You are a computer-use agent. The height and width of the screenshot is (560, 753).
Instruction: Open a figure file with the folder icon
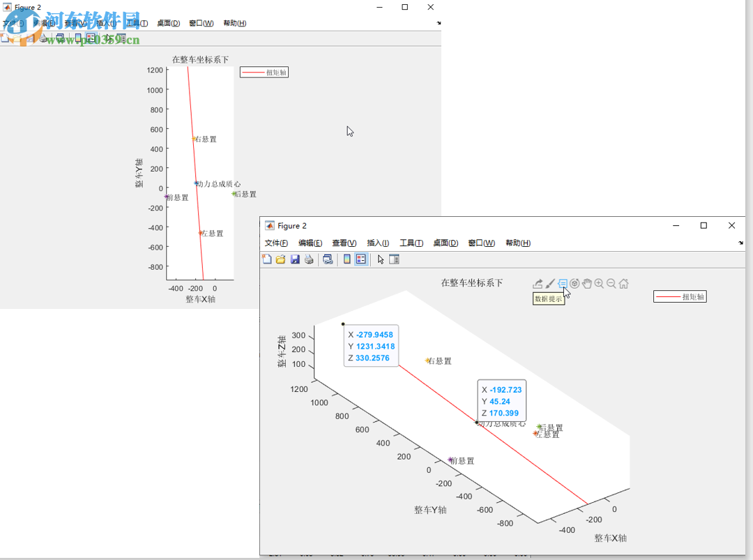280,259
